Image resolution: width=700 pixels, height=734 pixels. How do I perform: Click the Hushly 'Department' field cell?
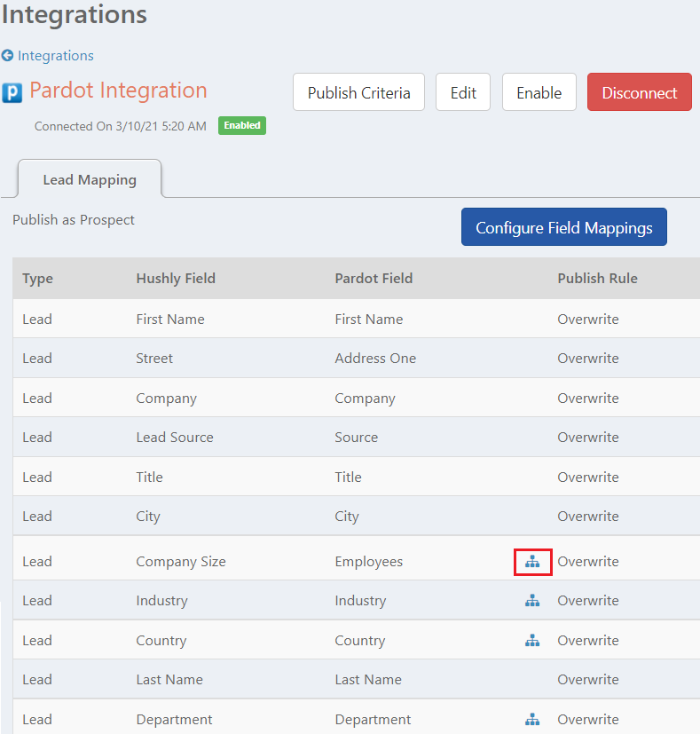pyautogui.click(x=174, y=720)
